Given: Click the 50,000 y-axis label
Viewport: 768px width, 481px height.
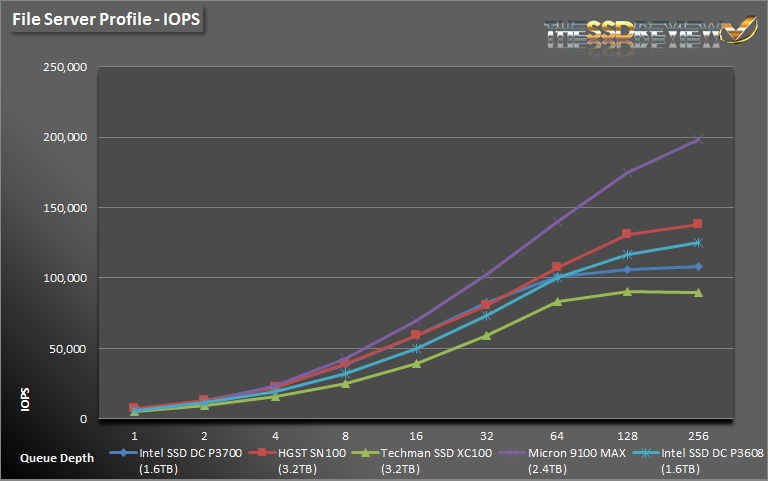Looking at the screenshot, I should click(x=68, y=349).
